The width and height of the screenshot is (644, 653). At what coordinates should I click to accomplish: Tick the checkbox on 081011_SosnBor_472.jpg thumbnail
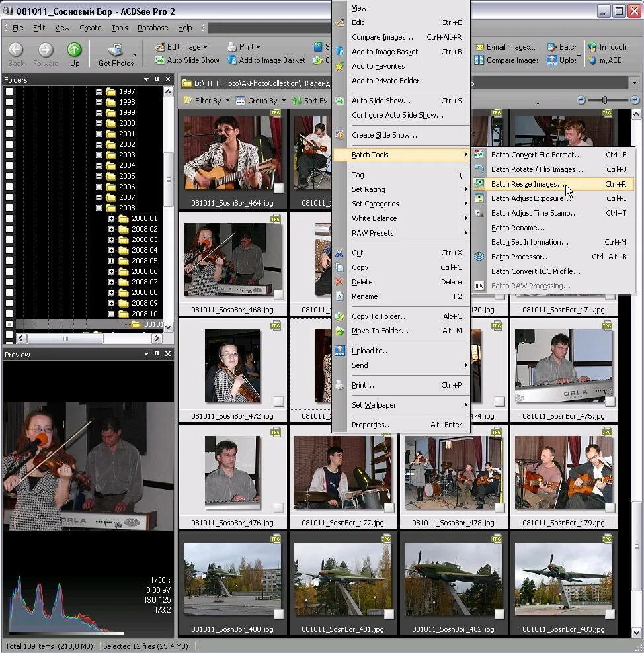278,402
